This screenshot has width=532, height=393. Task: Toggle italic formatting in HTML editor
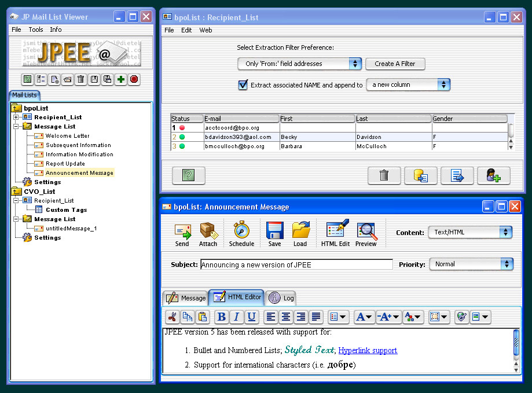coord(237,317)
